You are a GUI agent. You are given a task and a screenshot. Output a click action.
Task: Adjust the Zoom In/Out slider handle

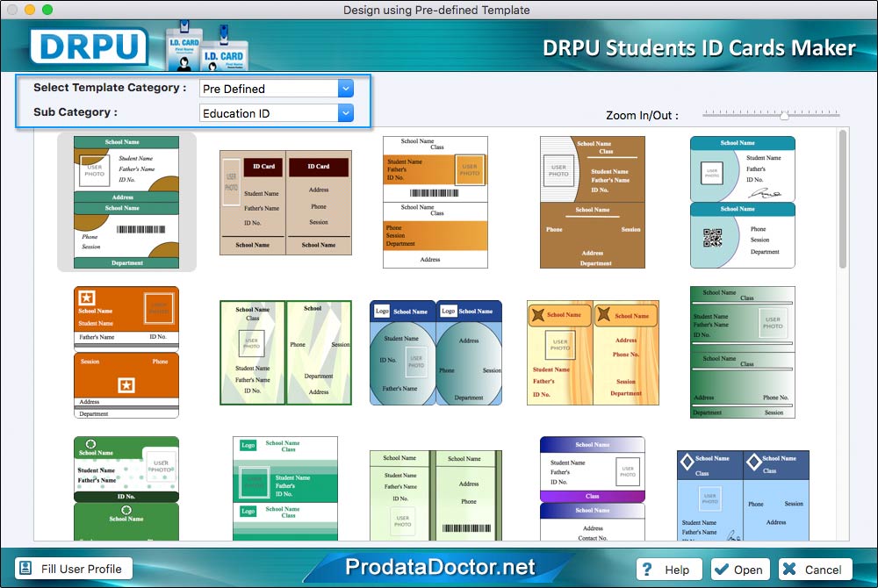tap(784, 115)
